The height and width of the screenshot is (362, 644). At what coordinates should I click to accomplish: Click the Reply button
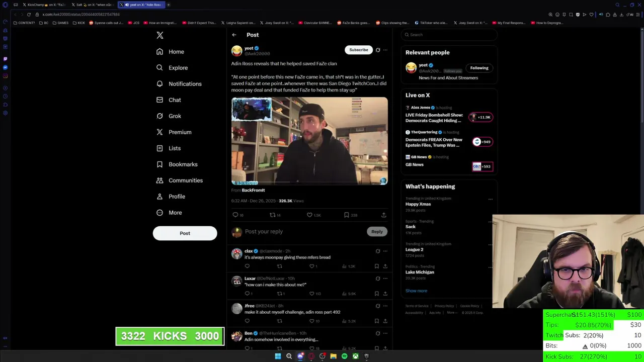click(x=377, y=232)
